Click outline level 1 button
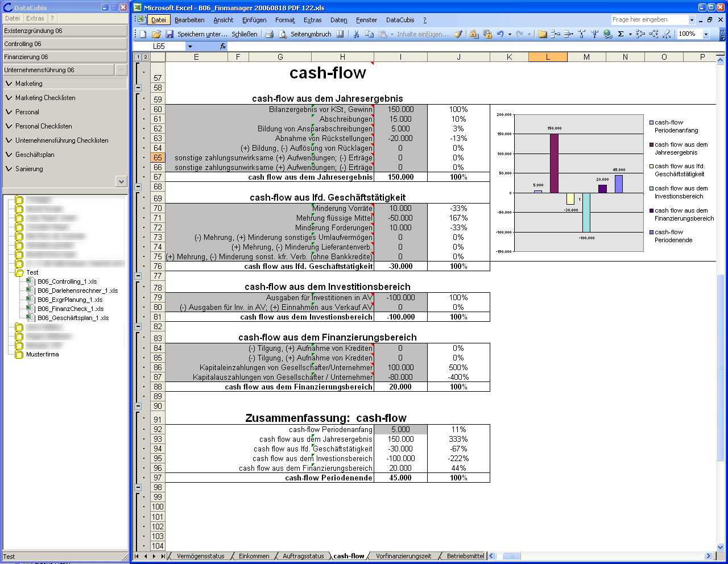Image resolution: width=728 pixels, height=564 pixels. [x=138, y=57]
